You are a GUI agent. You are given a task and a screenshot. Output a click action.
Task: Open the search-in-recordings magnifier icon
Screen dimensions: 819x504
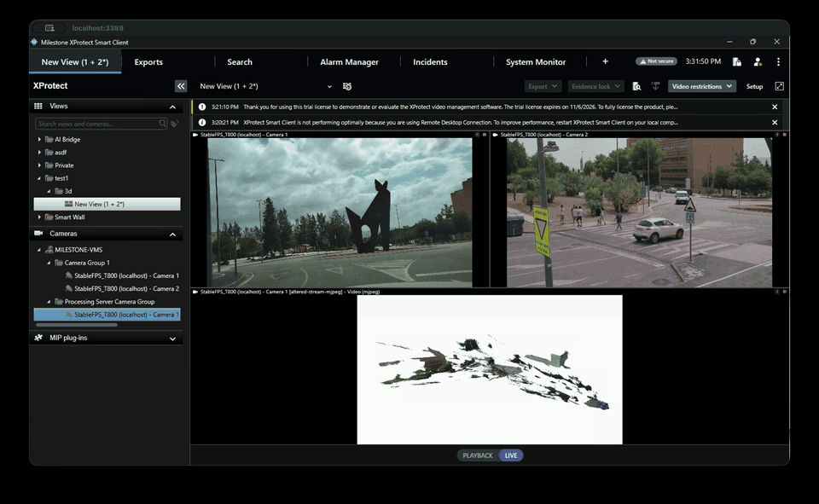(x=636, y=87)
